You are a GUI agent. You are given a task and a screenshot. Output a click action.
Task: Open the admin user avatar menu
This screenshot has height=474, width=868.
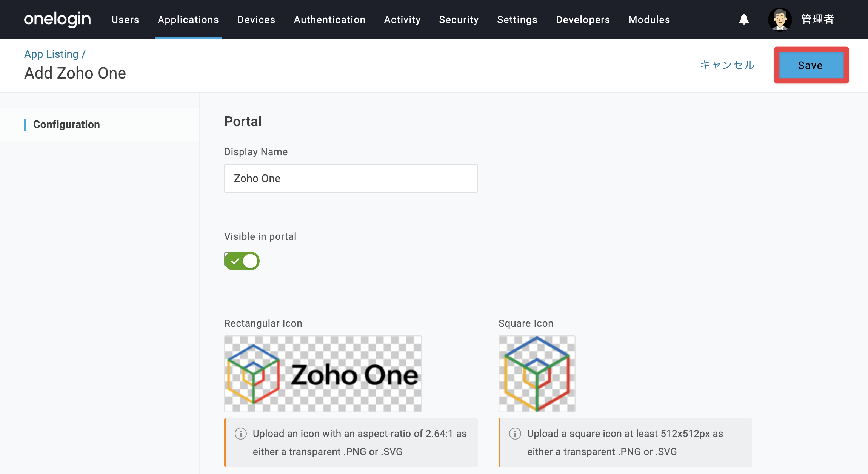[780, 19]
